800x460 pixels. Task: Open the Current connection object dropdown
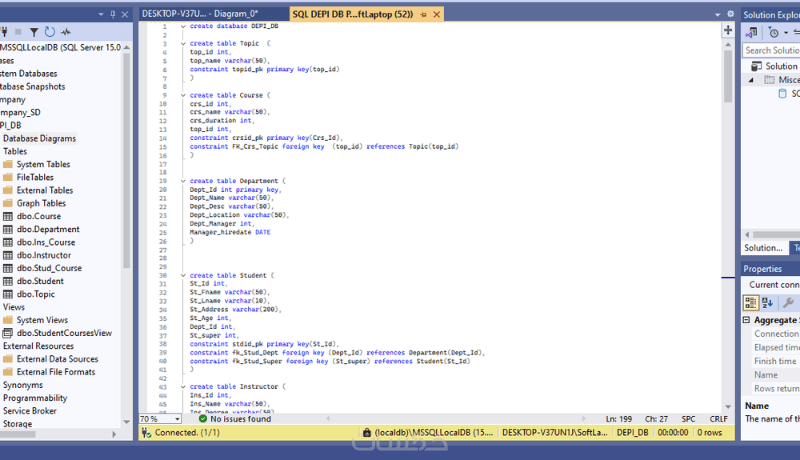[x=773, y=285]
